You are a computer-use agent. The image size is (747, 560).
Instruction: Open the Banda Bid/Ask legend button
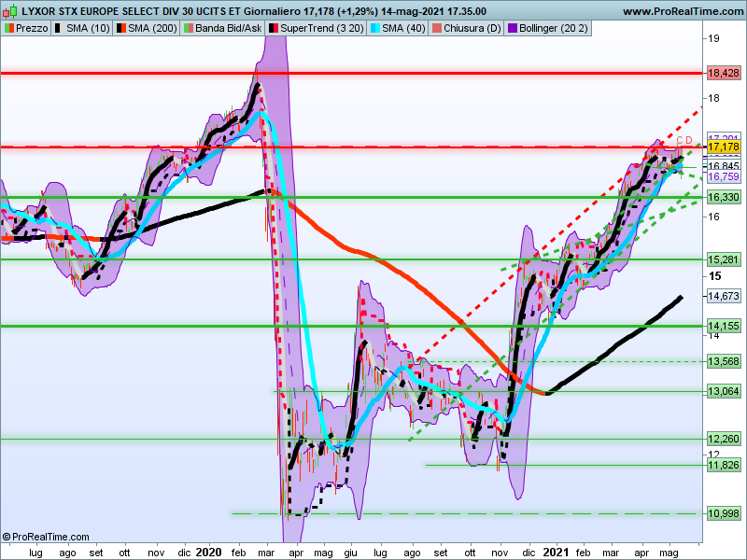point(222,29)
